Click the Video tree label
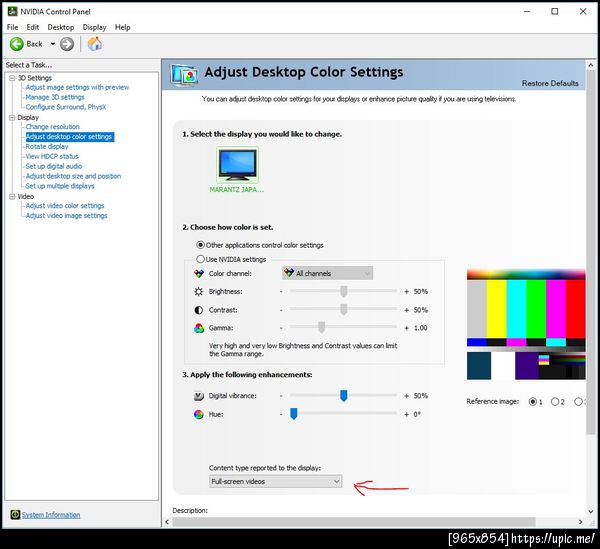The height and width of the screenshot is (549, 600). pos(26,196)
